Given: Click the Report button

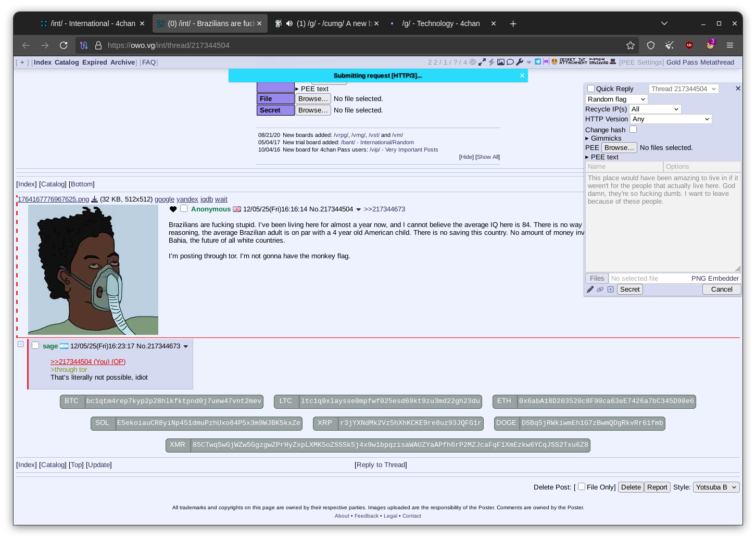Looking at the screenshot, I should click(x=657, y=487).
